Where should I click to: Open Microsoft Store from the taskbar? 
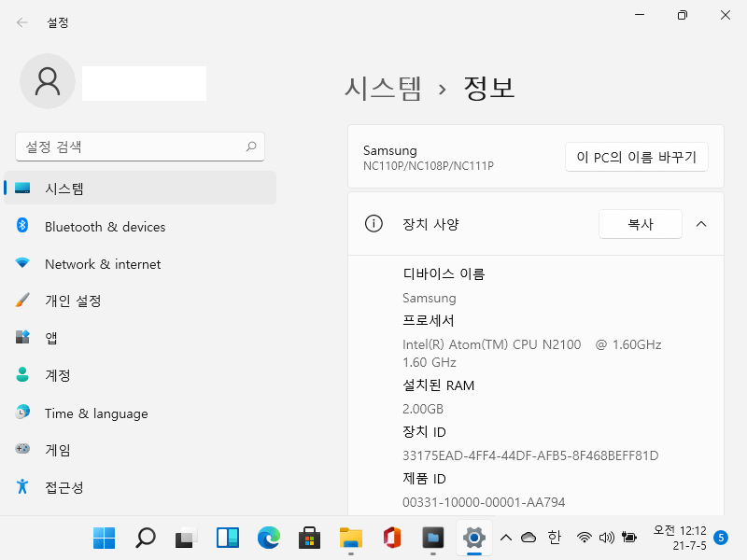coord(310,538)
